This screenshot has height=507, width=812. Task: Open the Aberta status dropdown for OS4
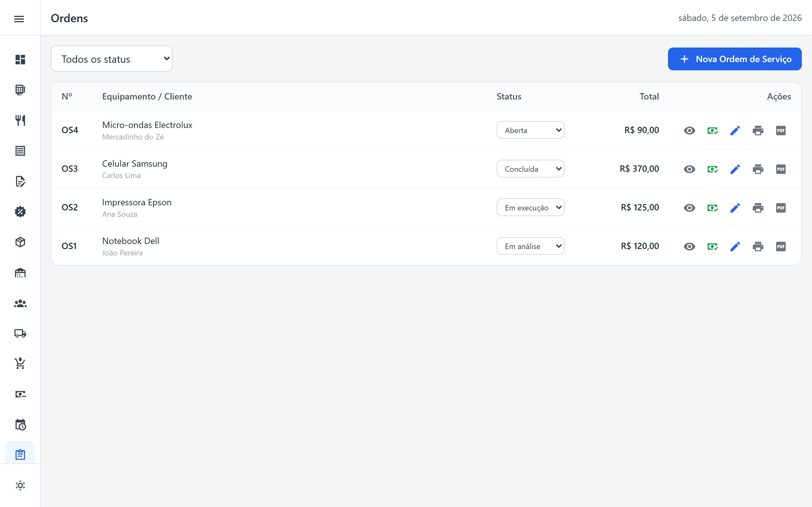[x=530, y=130]
